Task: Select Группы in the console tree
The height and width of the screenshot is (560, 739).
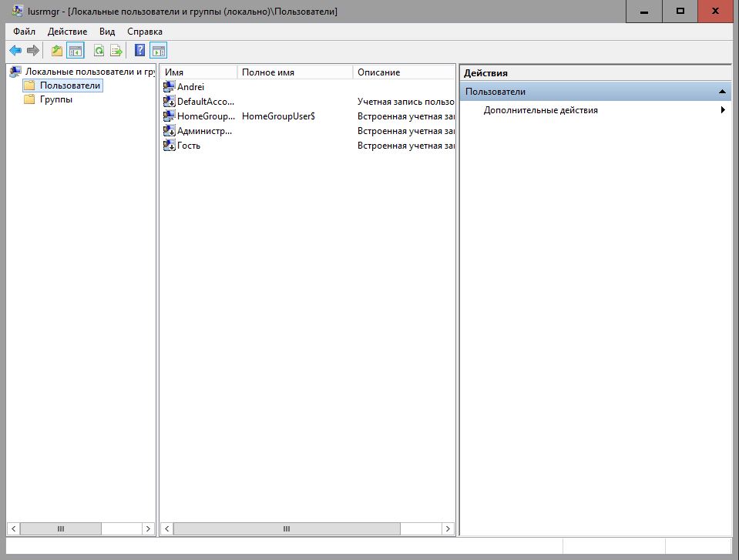Action: pos(56,99)
